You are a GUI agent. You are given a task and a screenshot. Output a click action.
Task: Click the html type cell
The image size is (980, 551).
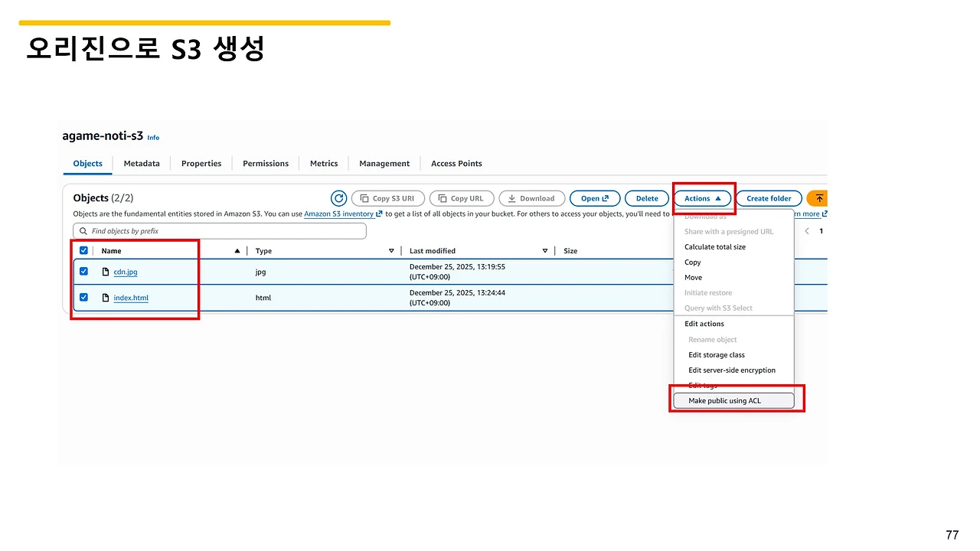click(x=263, y=298)
